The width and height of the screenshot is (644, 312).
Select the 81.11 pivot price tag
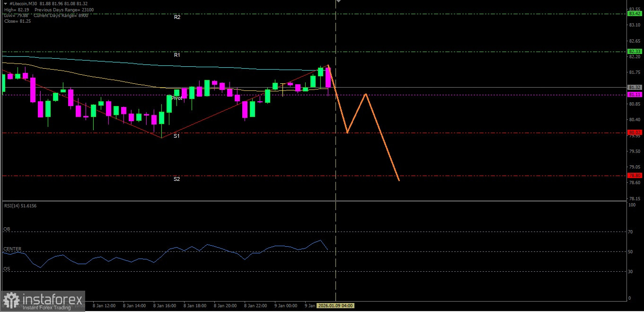pyautogui.click(x=634, y=95)
